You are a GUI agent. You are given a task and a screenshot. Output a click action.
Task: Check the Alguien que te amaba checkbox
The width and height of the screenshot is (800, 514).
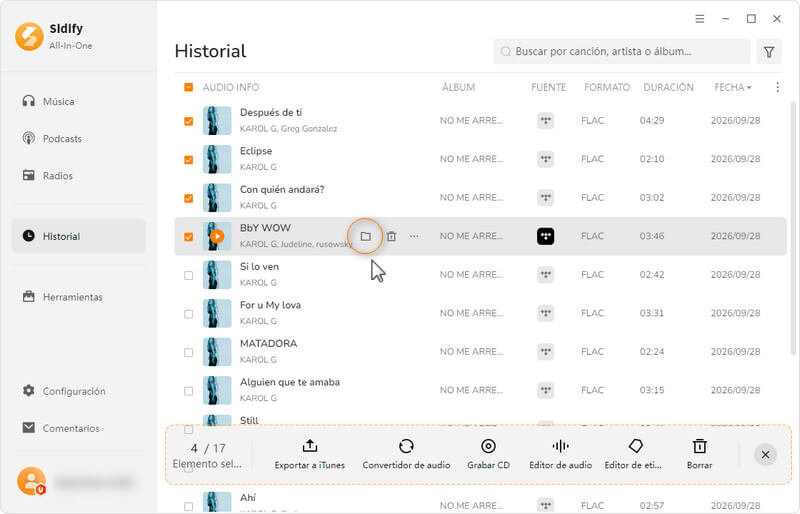click(x=188, y=390)
